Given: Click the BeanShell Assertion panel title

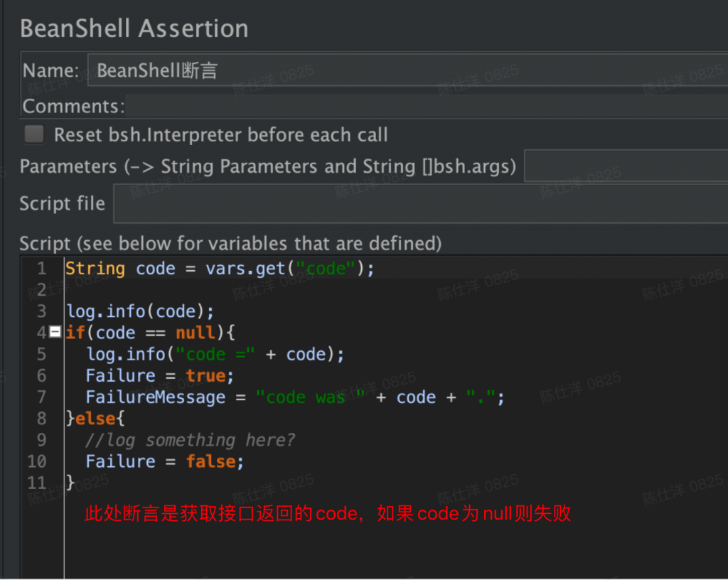Looking at the screenshot, I should click(x=134, y=28).
